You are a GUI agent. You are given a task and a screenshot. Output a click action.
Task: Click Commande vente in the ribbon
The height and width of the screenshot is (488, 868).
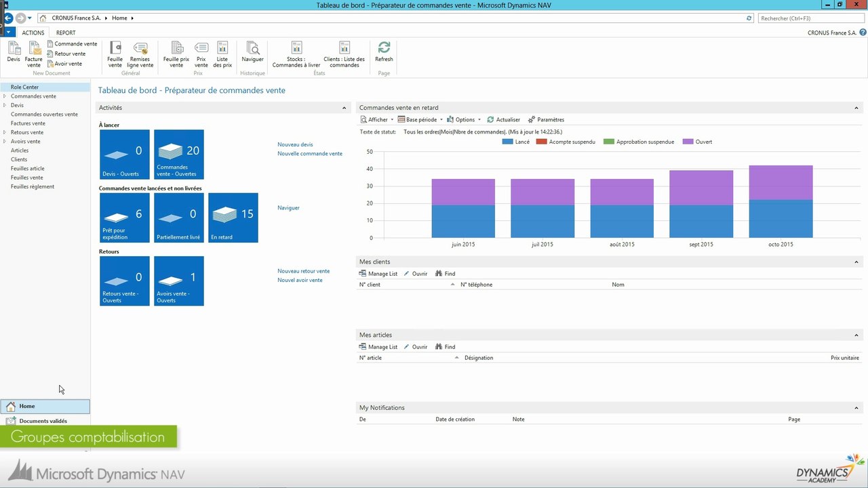point(72,43)
